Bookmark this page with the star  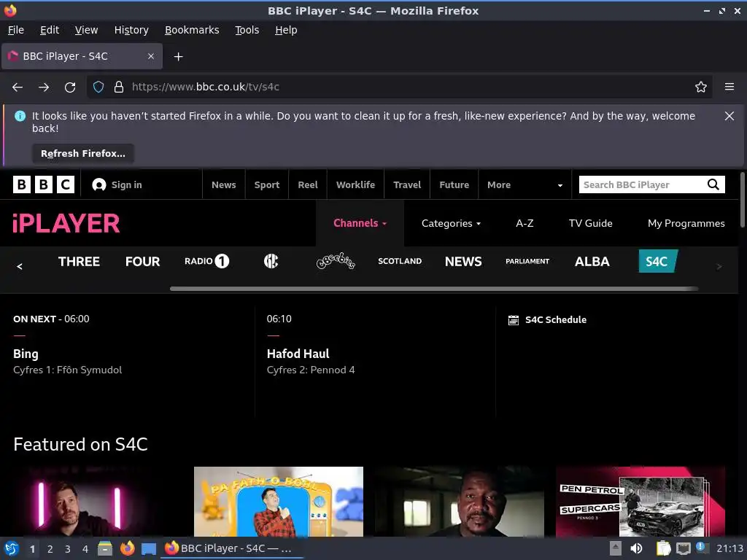click(x=701, y=87)
